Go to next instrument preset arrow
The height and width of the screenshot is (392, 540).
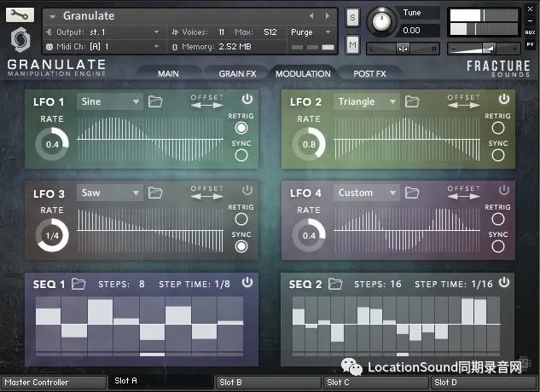point(328,16)
